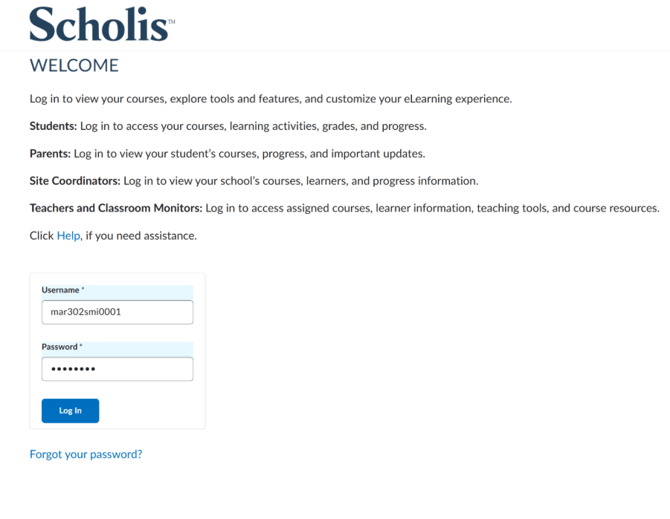Click the bold Students heading text
The image size is (670, 519).
(x=53, y=126)
